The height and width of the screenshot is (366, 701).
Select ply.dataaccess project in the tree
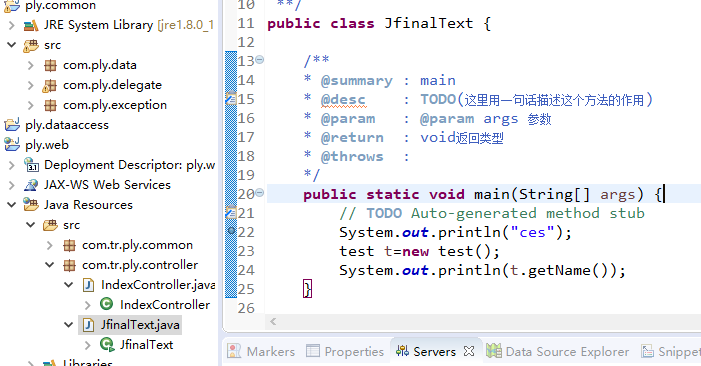click(x=67, y=125)
